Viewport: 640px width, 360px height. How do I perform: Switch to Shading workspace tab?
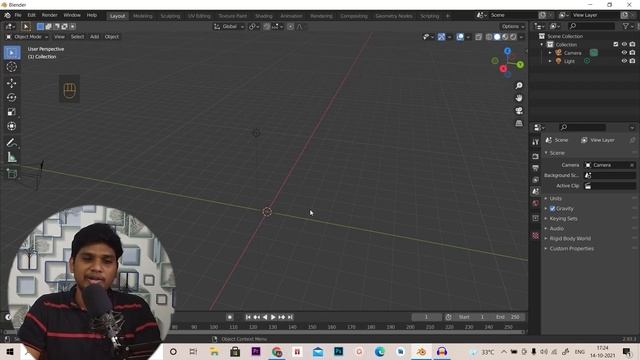coord(264,16)
